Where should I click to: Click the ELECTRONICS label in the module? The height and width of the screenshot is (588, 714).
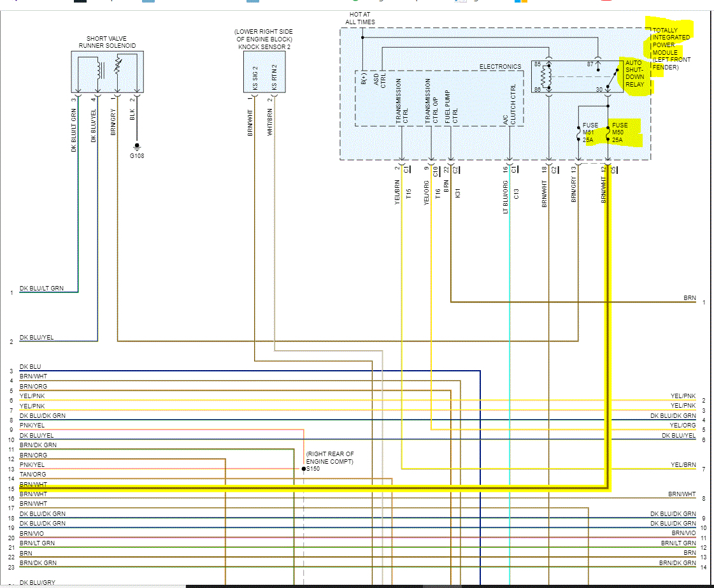[x=500, y=66]
